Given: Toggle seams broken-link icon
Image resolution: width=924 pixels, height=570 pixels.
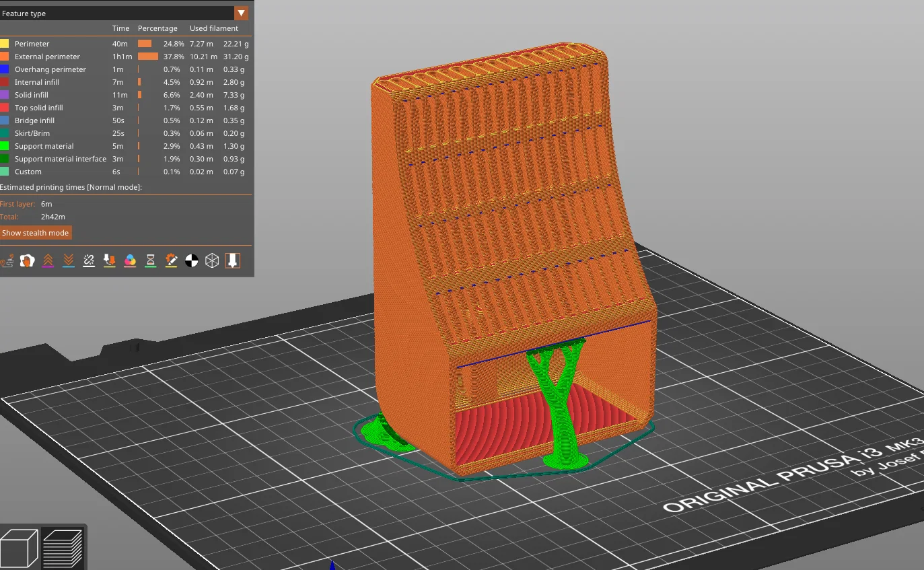Looking at the screenshot, I should (x=89, y=260).
